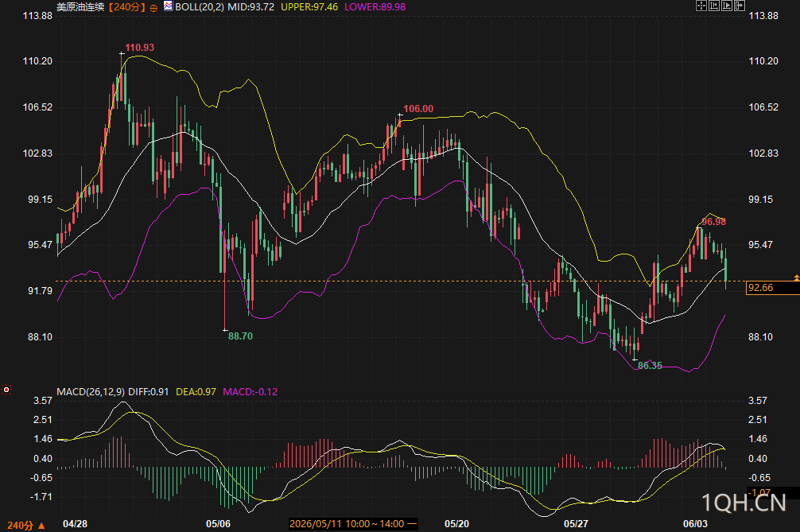
Task: Select the MACD(26,12,9) indicator label
Action: pos(91,392)
